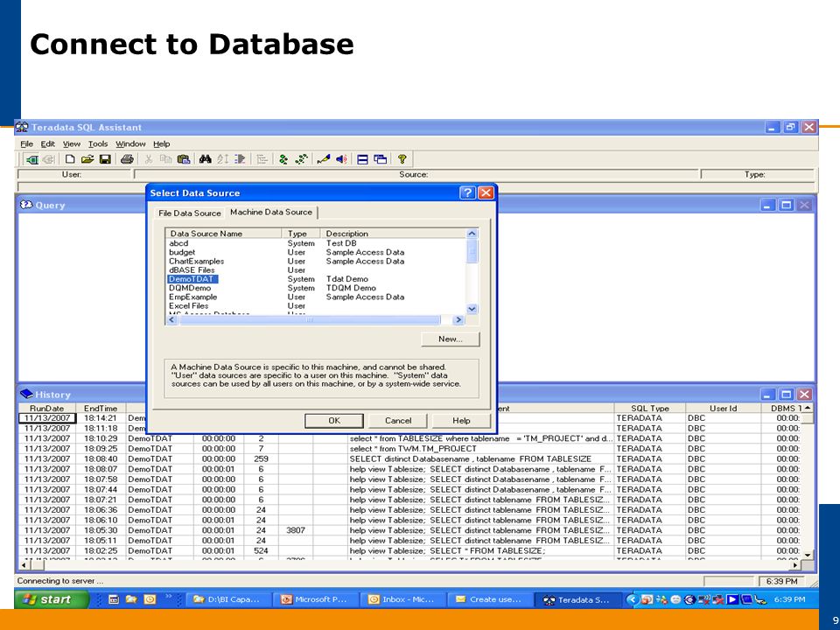This screenshot has height=630, width=840.
Task: Switch to the File Data Source tab
Action: pos(190,213)
